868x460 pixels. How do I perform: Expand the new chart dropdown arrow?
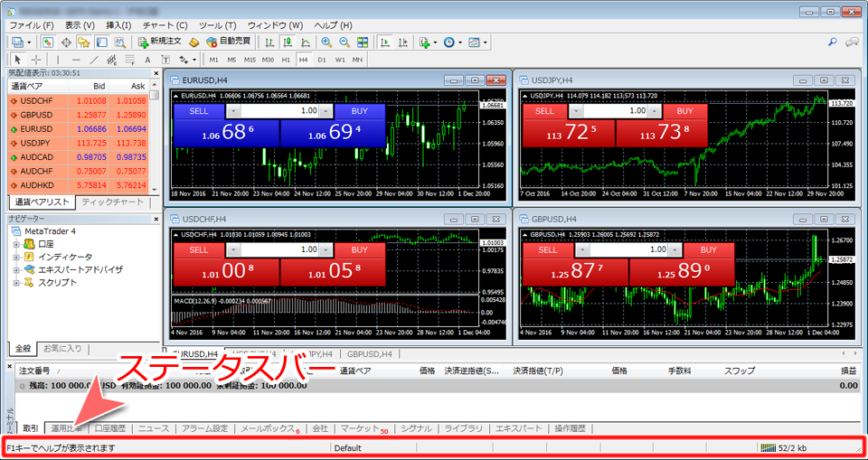(x=29, y=42)
